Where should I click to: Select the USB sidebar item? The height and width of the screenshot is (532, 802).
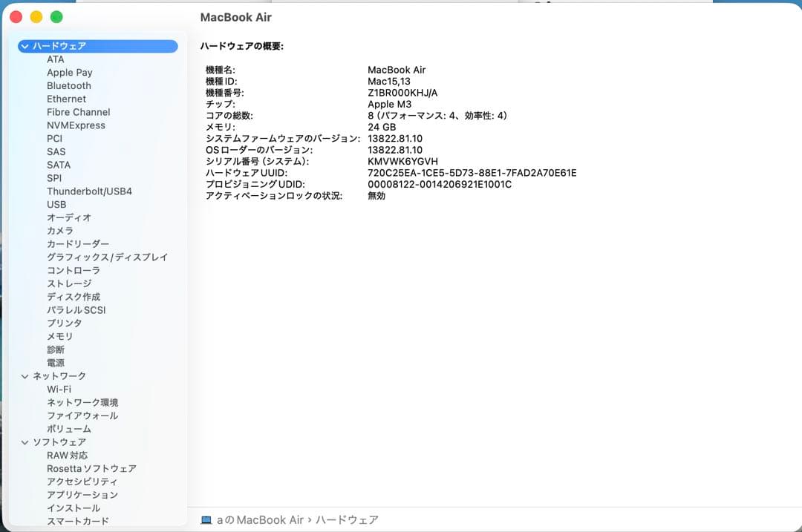(56, 205)
